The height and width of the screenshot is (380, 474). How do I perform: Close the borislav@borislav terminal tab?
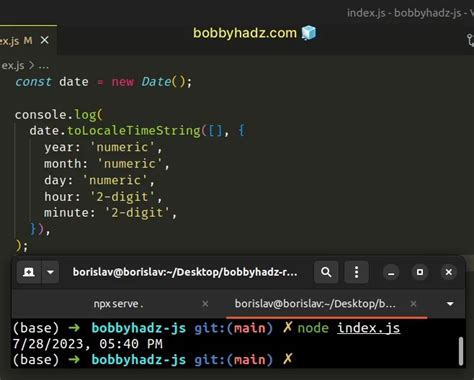tap(413, 304)
